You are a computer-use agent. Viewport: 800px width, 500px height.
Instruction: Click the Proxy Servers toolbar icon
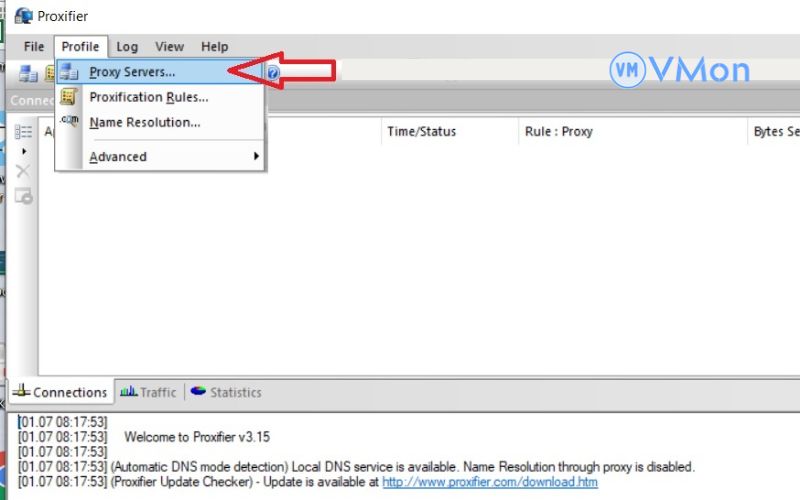tap(28, 73)
